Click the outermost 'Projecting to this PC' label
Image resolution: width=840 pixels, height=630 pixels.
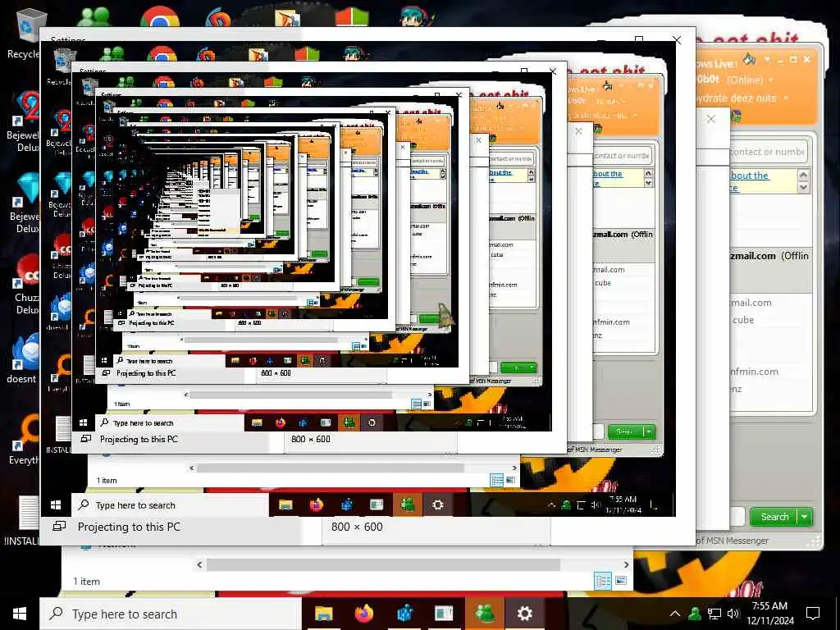point(129,527)
